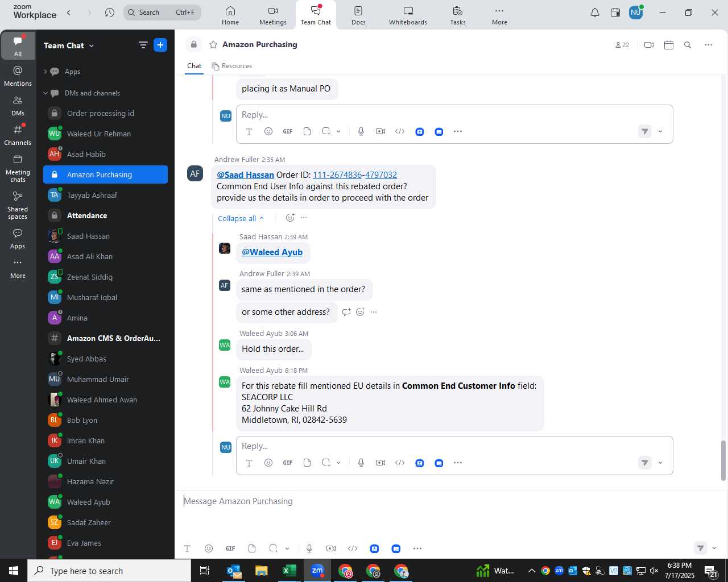Open Apps in the left sidebar
Image resolution: width=728 pixels, height=582 pixels.
click(18, 239)
